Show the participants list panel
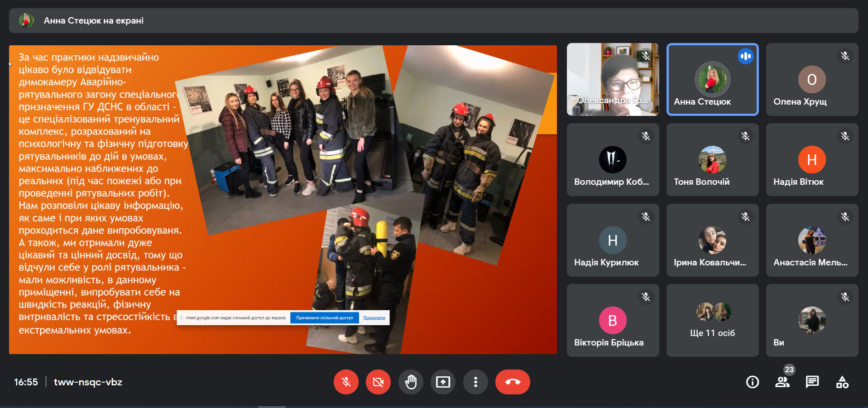Screen dimensions: 868x408 pos(782,382)
